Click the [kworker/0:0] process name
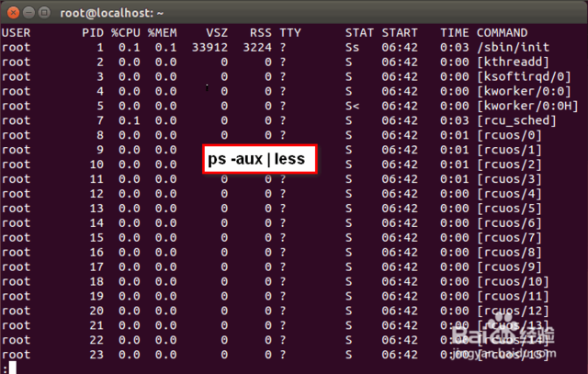Viewport: 588px width, 374px height. point(524,92)
